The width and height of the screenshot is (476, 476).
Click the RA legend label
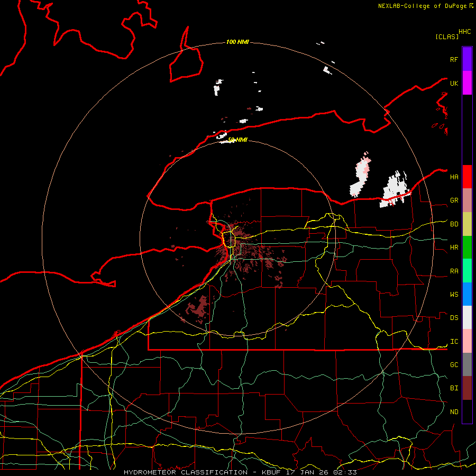click(x=454, y=271)
